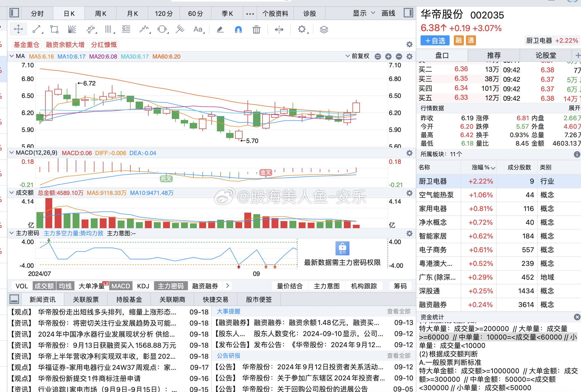Collapse the 主力密码 panel chevron
This screenshot has width=581, height=392.
(12, 233)
